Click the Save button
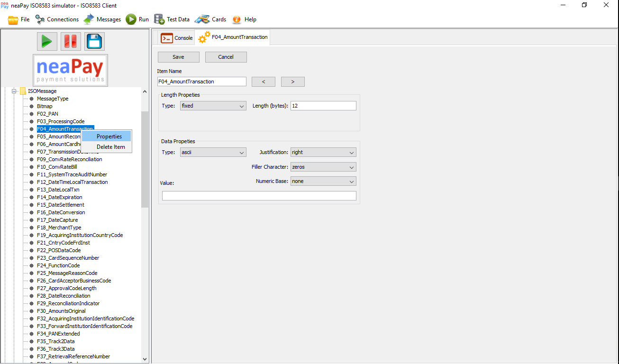 point(178,57)
